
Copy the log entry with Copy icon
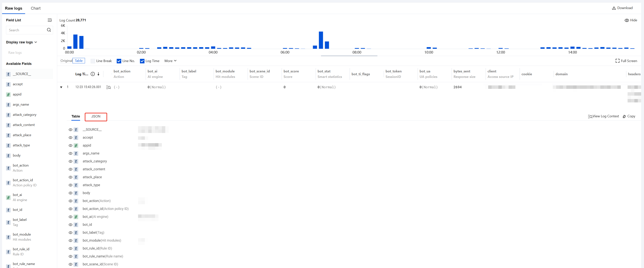(624, 116)
